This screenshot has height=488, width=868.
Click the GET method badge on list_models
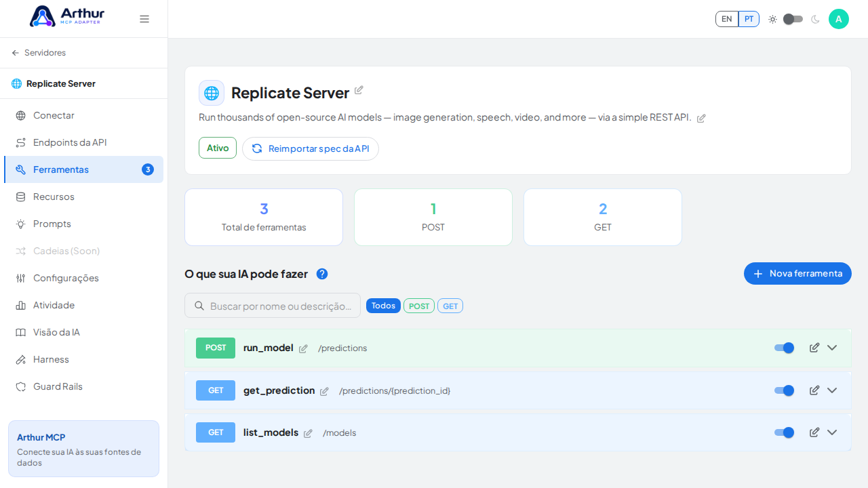coord(216,432)
